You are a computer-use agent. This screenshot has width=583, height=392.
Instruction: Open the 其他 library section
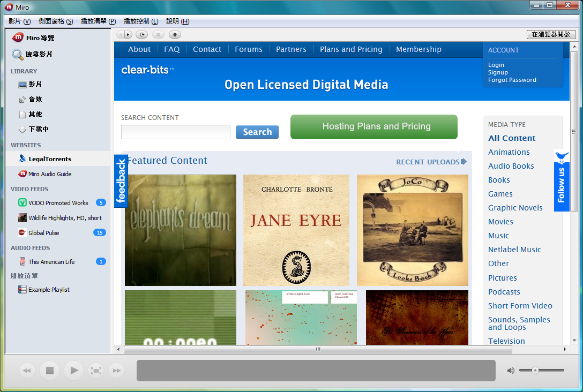(x=30, y=114)
